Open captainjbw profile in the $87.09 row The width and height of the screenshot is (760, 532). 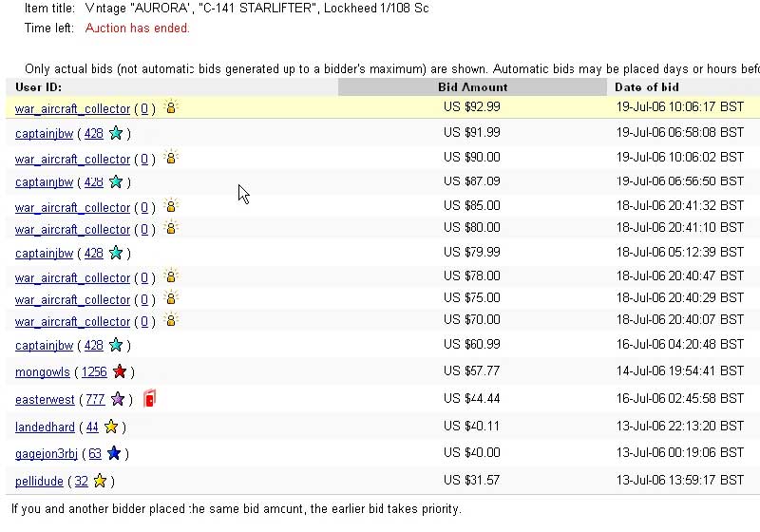(44, 182)
